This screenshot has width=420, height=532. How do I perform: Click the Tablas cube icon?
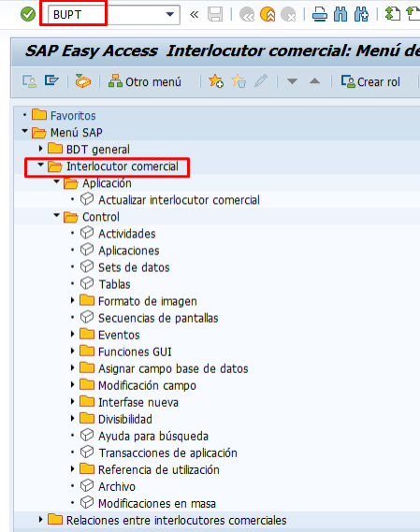pyautogui.click(x=87, y=283)
